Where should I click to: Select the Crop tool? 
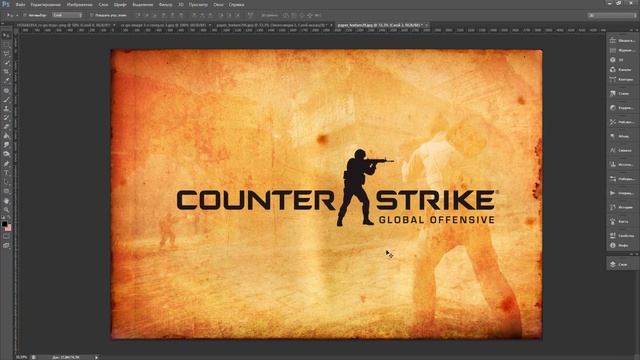click(6, 72)
